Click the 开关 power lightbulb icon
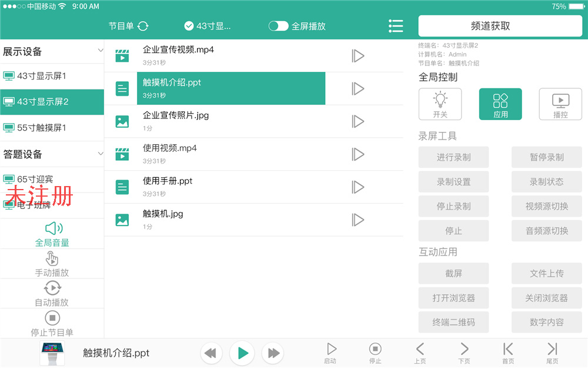Screen dimensions: 588x368 pyautogui.click(x=440, y=104)
